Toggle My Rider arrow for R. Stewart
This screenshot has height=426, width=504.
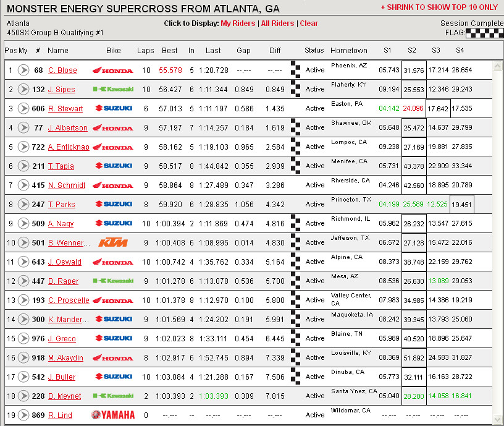23,108
